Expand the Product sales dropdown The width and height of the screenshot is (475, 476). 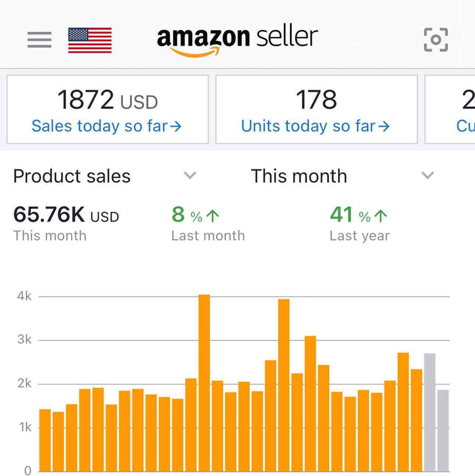(x=190, y=175)
